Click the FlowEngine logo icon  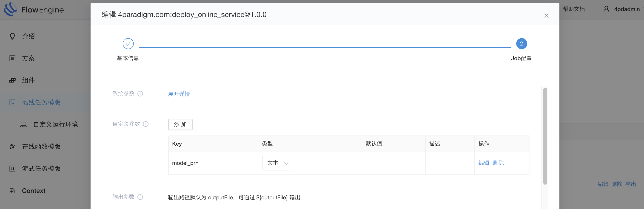(x=10, y=9)
